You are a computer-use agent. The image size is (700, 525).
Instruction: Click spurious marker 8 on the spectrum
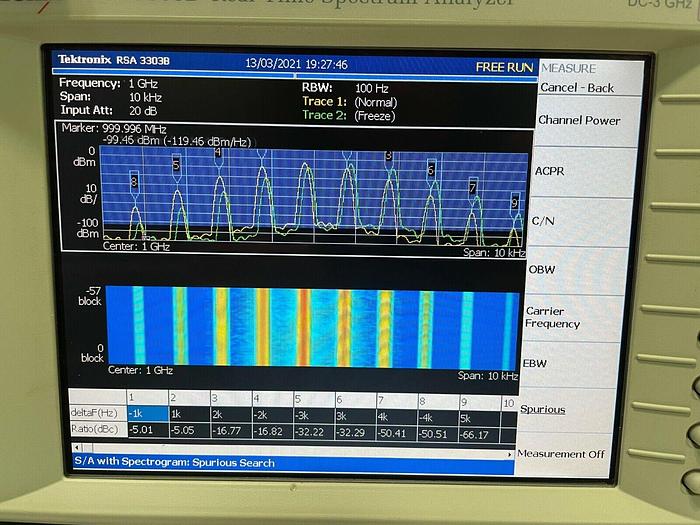coord(134,182)
